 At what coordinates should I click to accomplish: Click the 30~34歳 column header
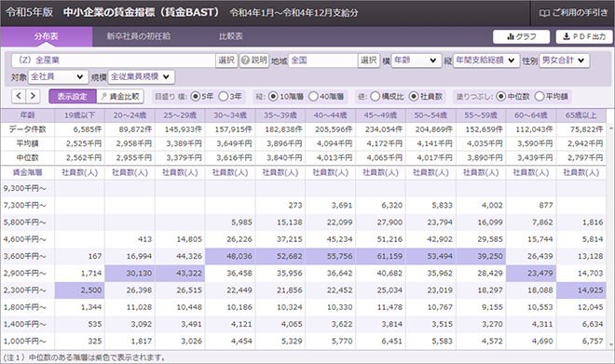point(230,115)
